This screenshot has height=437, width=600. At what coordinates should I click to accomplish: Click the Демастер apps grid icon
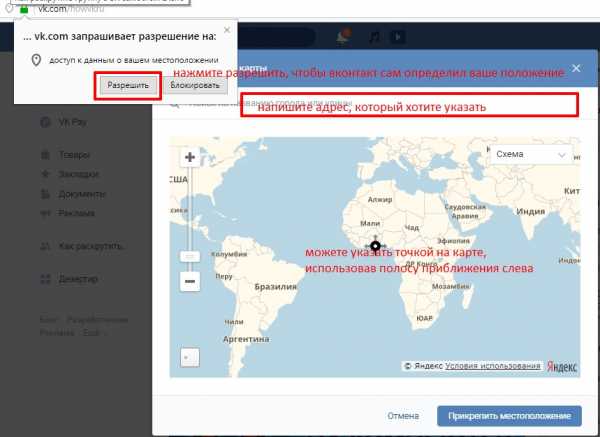coord(45,279)
